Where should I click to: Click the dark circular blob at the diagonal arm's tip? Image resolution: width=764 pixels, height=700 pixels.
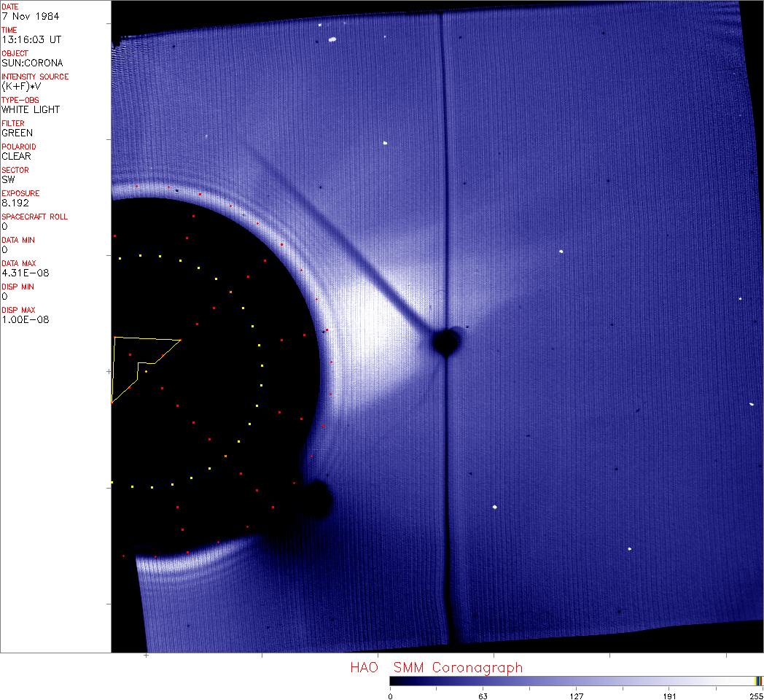pyautogui.click(x=445, y=341)
